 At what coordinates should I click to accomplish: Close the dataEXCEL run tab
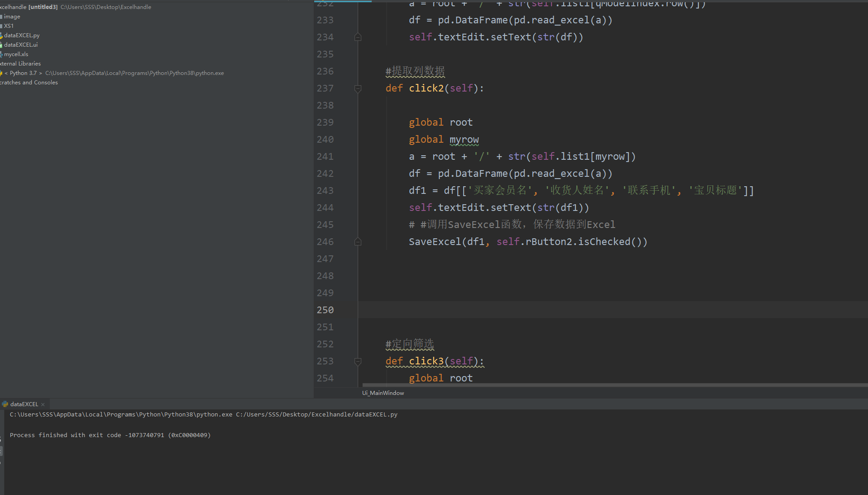[x=43, y=404]
